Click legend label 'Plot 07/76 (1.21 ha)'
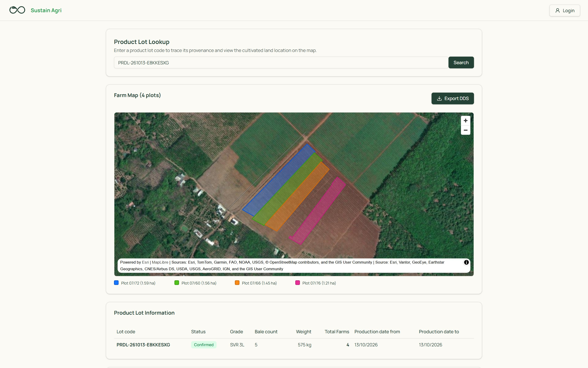The height and width of the screenshot is (368, 588). point(319,283)
